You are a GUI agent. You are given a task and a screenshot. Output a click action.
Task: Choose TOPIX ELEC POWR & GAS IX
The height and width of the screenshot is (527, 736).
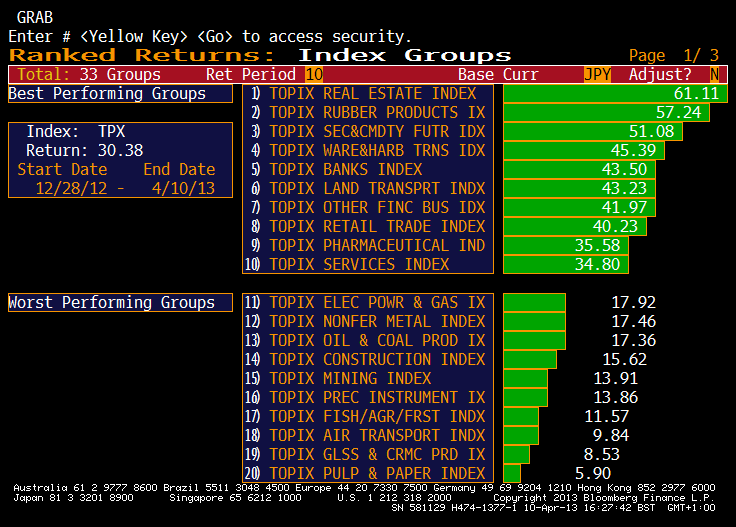point(368,303)
